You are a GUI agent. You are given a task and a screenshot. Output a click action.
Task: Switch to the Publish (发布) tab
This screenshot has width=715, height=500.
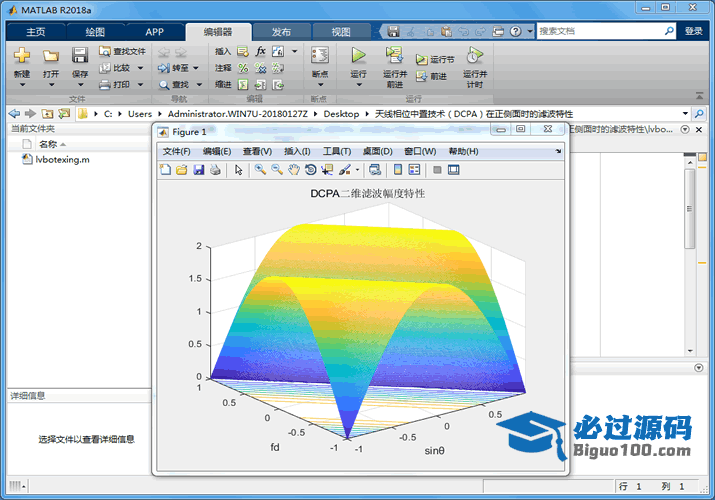(x=281, y=32)
